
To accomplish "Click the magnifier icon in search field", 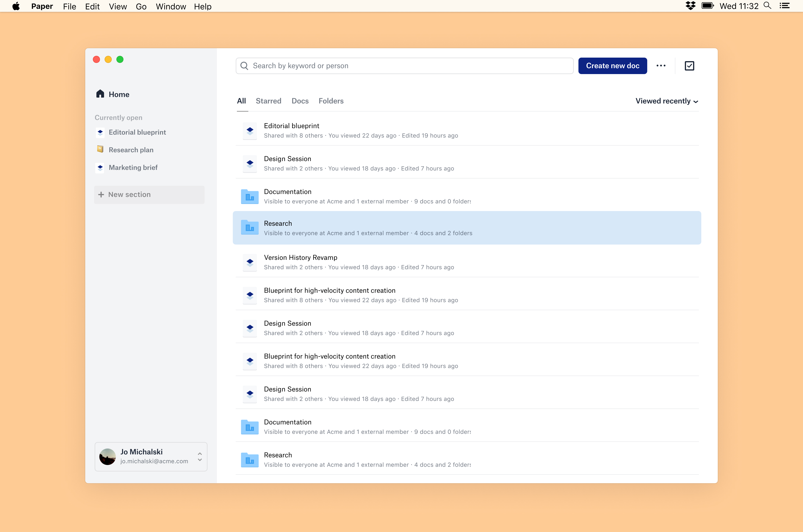I will tap(244, 66).
